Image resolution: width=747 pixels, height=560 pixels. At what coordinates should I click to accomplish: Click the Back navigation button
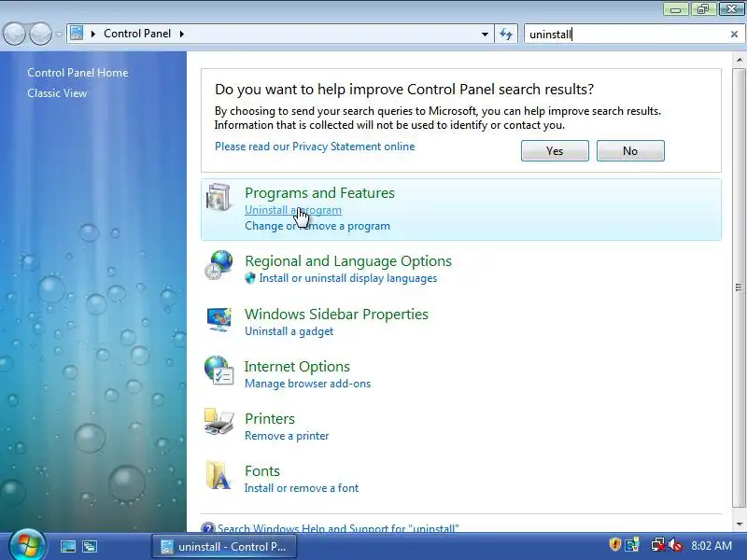click(x=15, y=34)
